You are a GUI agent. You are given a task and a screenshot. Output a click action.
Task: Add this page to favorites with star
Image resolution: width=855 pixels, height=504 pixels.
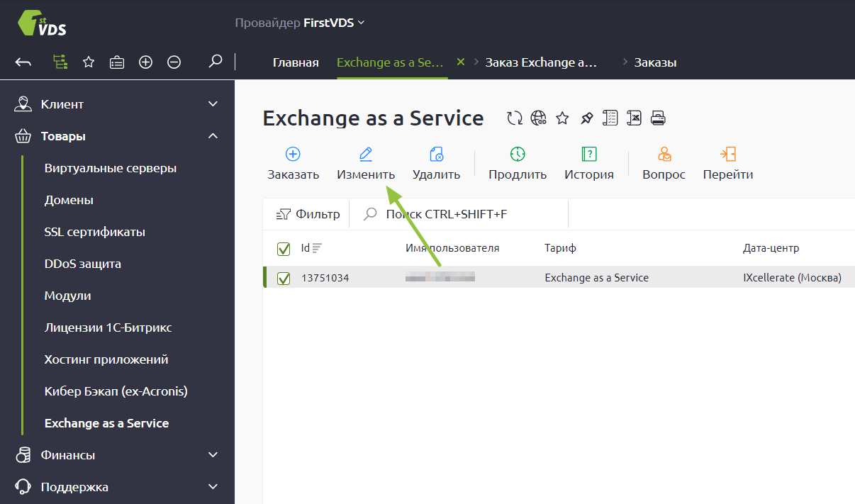click(x=562, y=118)
